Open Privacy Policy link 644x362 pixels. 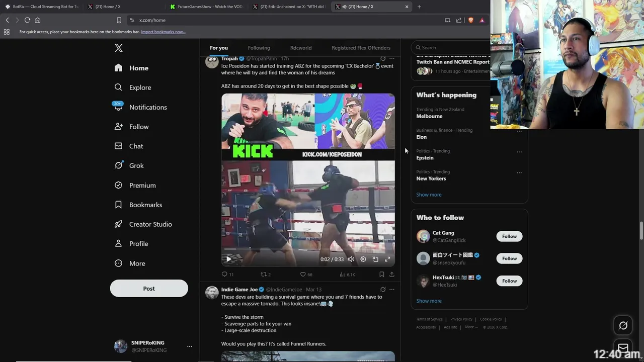(x=461, y=319)
